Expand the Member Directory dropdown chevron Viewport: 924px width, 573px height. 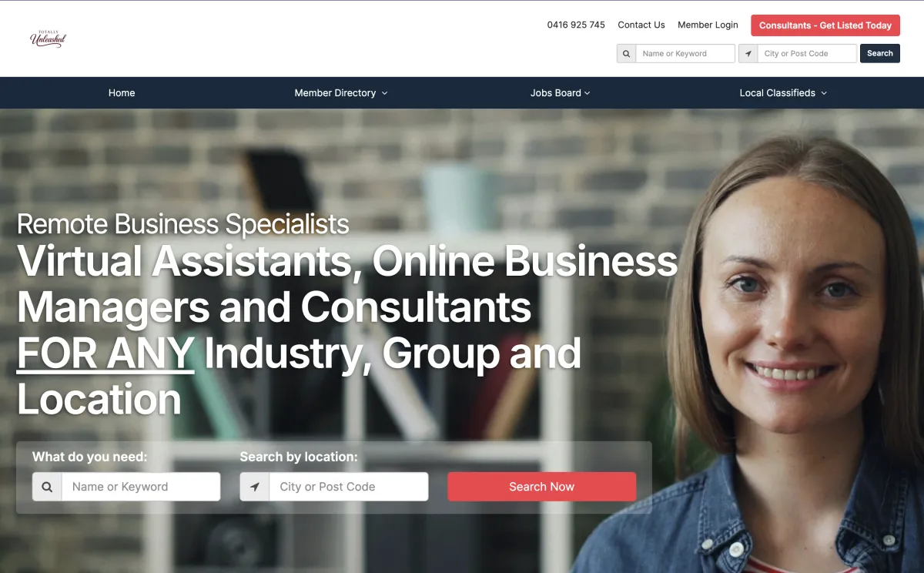(384, 93)
